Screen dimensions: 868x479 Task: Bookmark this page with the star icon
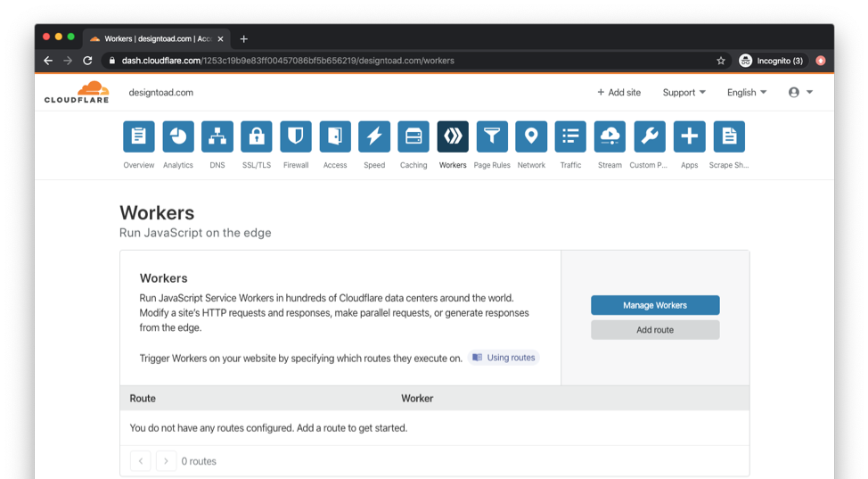(721, 61)
